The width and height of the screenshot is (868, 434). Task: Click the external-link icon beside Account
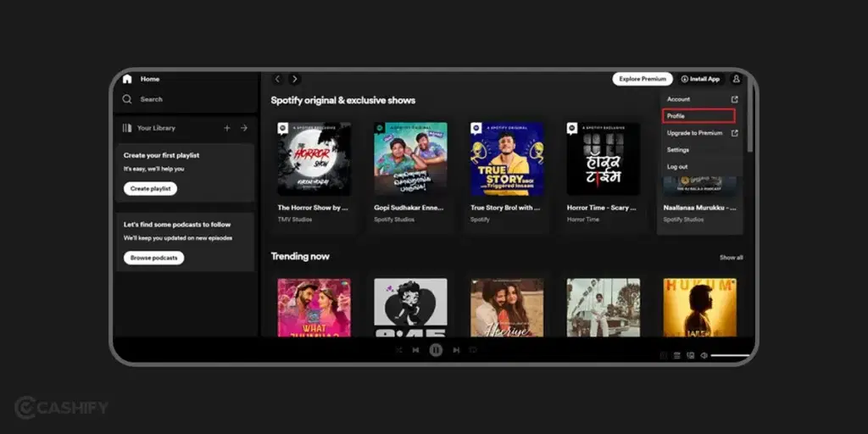pyautogui.click(x=735, y=100)
